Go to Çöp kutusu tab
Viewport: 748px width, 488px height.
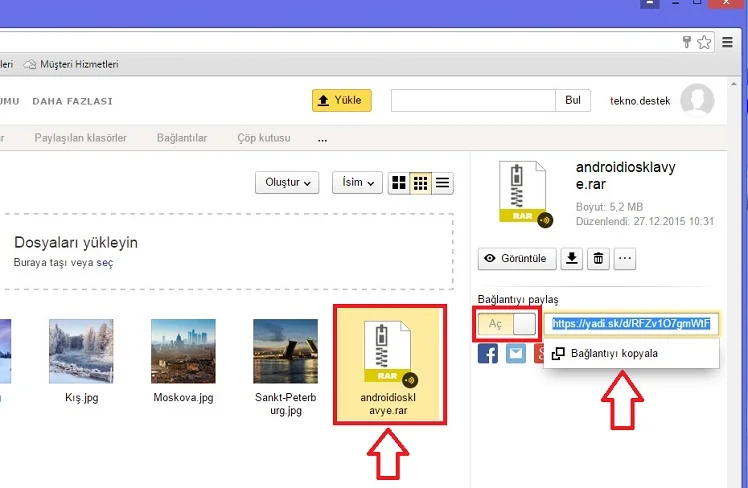[x=264, y=137]
